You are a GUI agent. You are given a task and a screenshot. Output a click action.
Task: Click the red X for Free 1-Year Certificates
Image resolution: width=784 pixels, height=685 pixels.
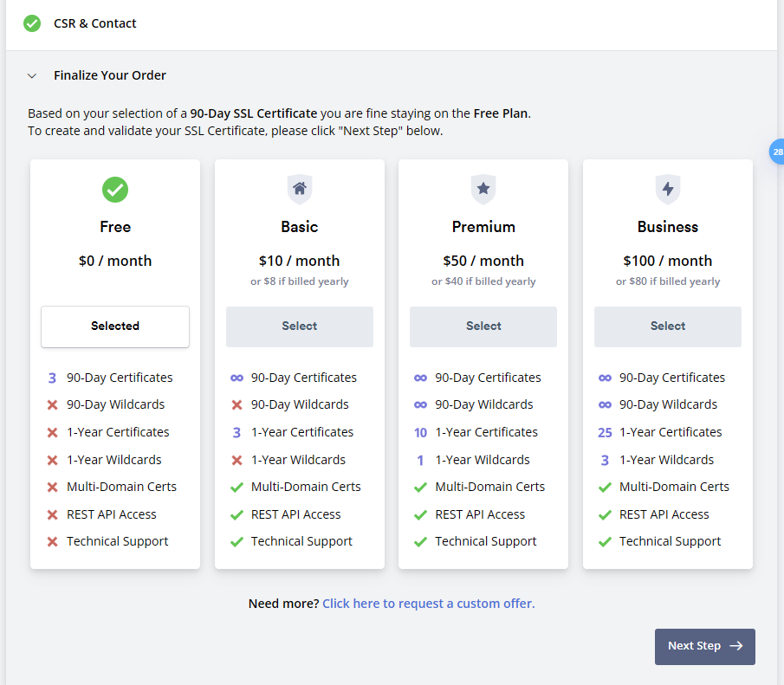coord(53,432)
